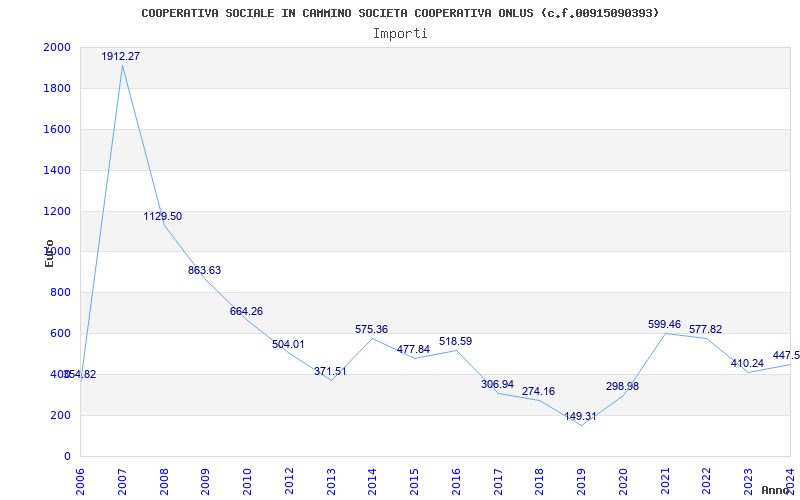Click the 577.82 value label
800x500 pixels.
click(x=706, y=330)
